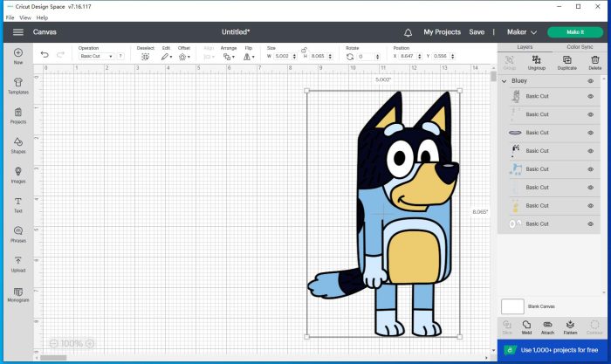Viewport: 611px width, 364px height.
Task: Click the Make It button
Action: pos(575,32)
